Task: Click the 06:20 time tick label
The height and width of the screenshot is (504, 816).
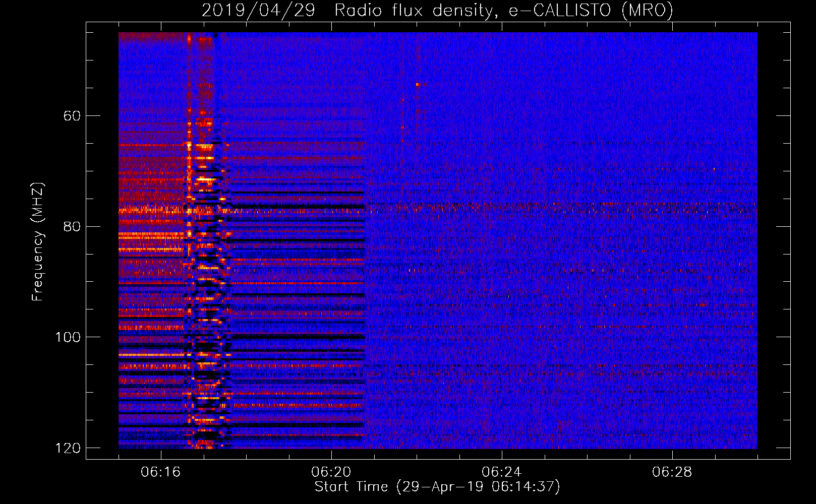Action: click(x=331, y=472)
